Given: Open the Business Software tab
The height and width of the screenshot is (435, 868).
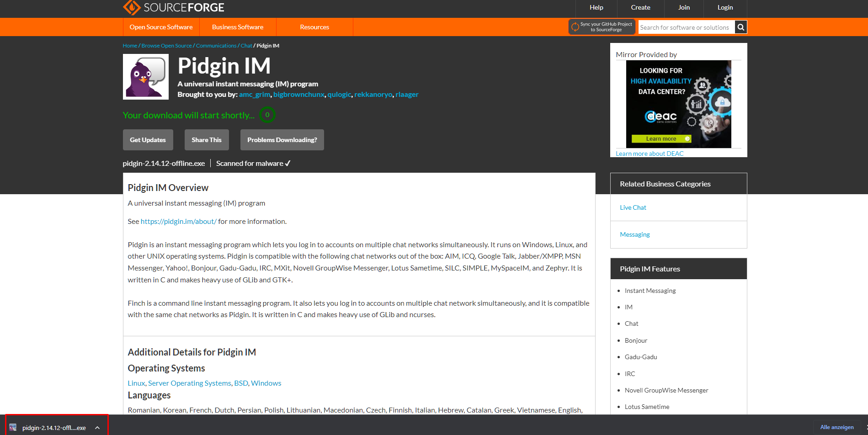Looking at the screenshot, I should pyautogui.click(x=238, y=27).
